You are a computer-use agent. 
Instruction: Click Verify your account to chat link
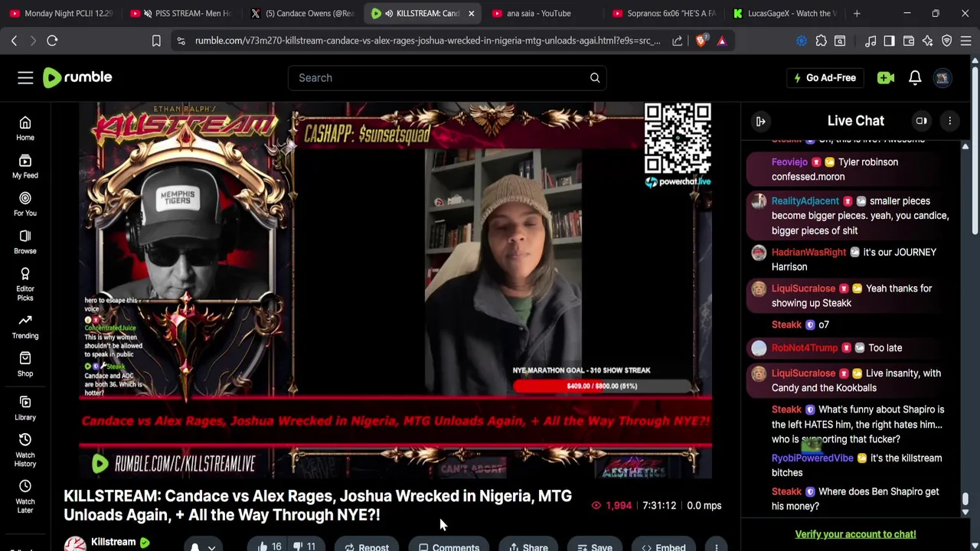pos(855,534)
